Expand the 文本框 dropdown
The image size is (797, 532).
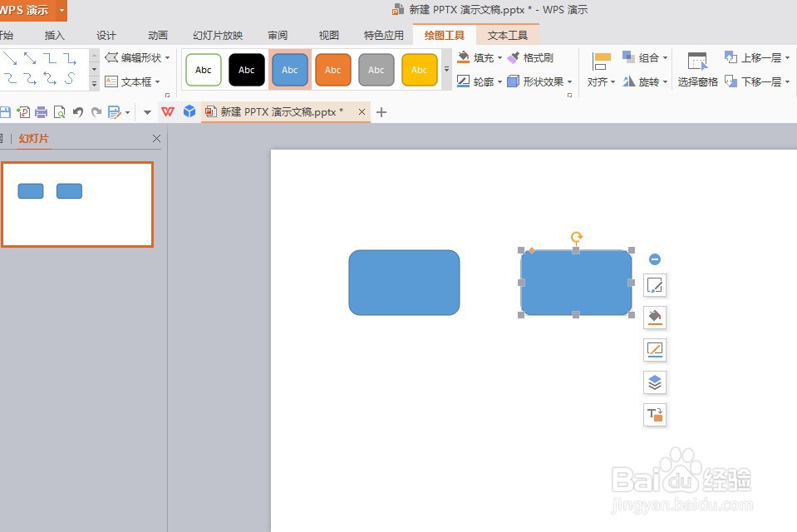pos(158,81)
